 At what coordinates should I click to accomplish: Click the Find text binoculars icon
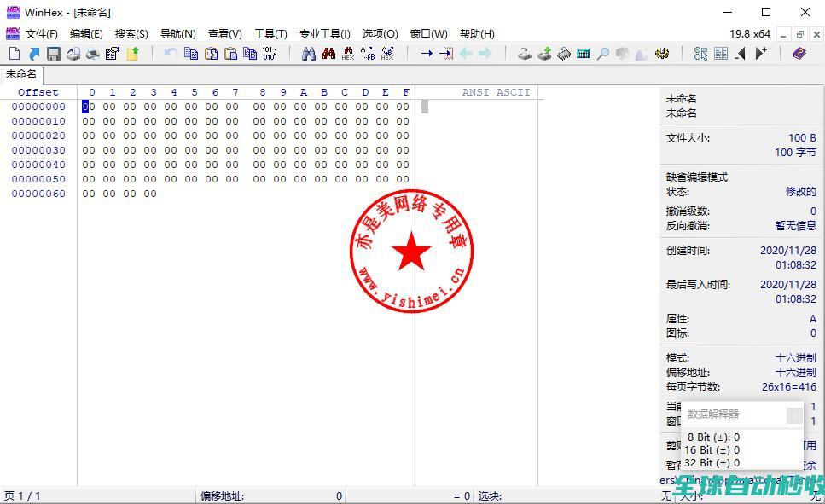click(x=308, y=54)
